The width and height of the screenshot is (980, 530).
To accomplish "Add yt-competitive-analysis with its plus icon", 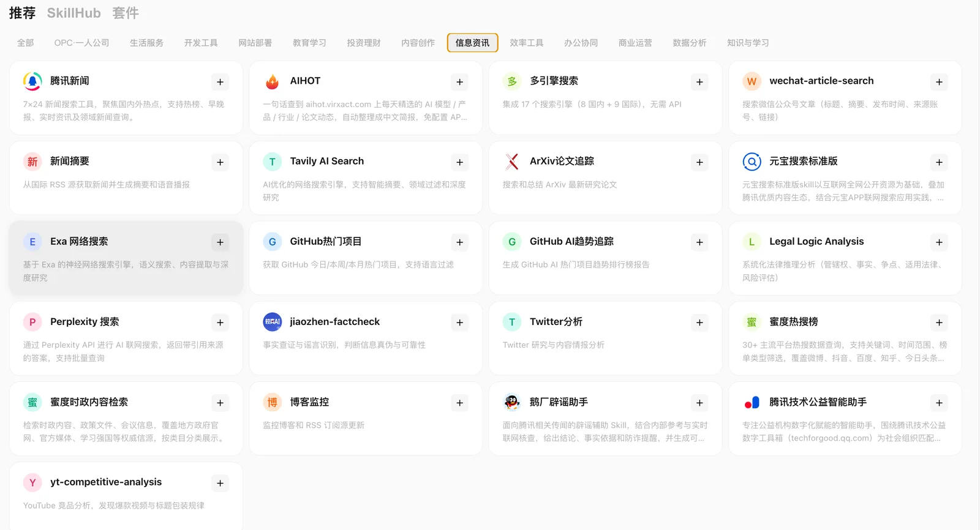I will tap(220, 483).
